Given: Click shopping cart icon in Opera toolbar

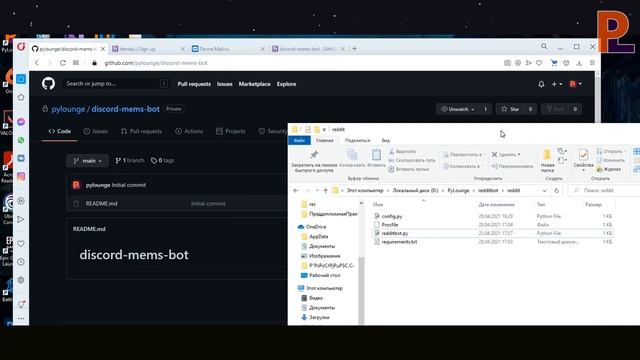Looking at the screenshot, I should click(x=554, y=63).
